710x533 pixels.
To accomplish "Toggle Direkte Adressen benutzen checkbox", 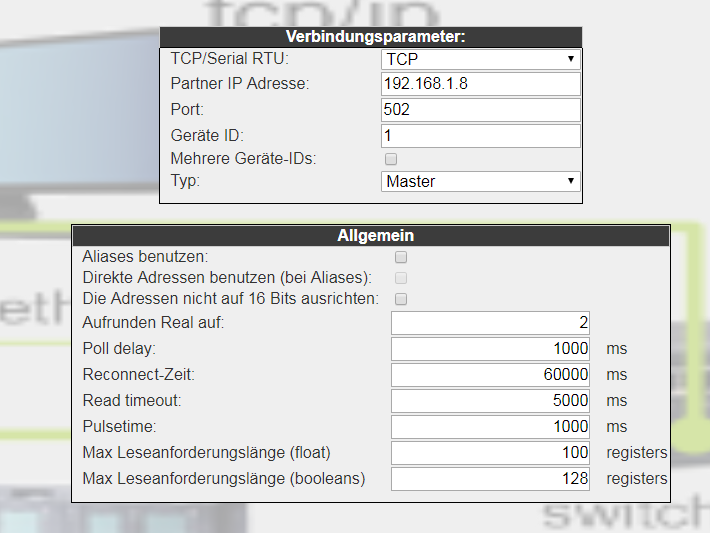I will 401,278.
